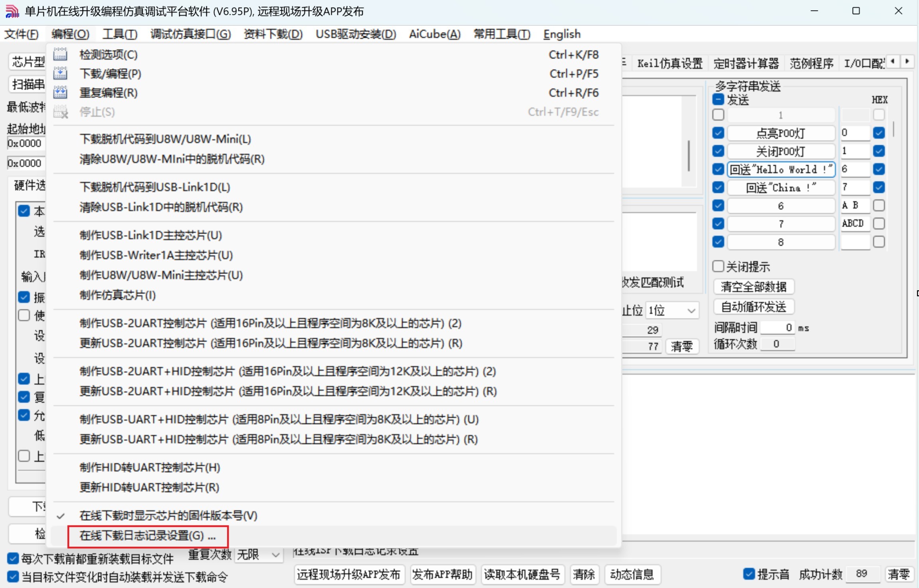919x588 pixels.
Task: Click the 重复编程 menu icon
Action: click(60, 93)
